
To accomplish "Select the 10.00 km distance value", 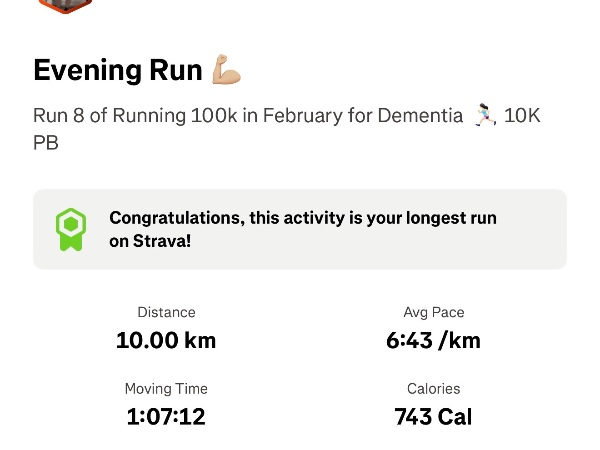I will pos(166,340).
